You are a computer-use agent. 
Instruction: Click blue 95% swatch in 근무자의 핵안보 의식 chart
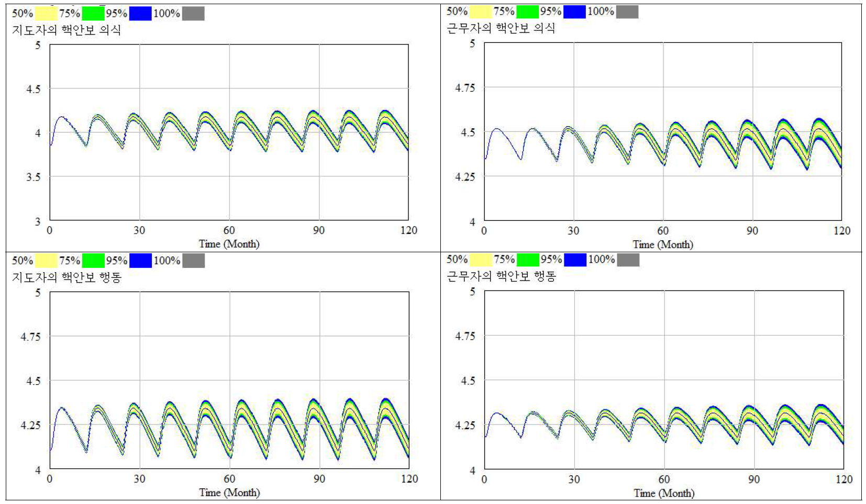click(x=574, y=12)
